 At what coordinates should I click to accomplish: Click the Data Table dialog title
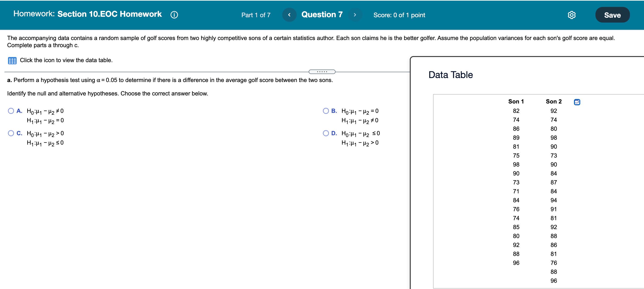click(451, 75)
